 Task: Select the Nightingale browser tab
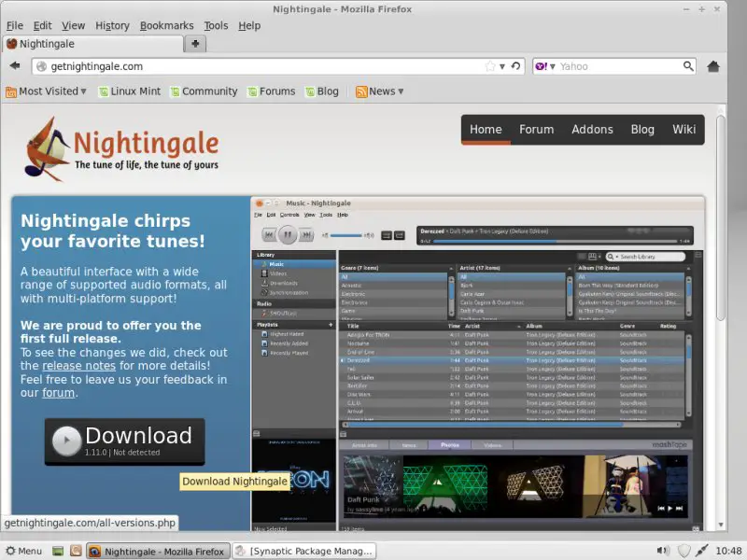click(x=92, y=44)
